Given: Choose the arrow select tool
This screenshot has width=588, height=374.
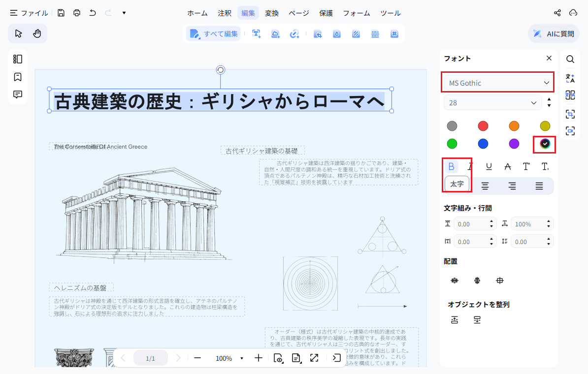Looking at the screenshot, I should 18,33.
